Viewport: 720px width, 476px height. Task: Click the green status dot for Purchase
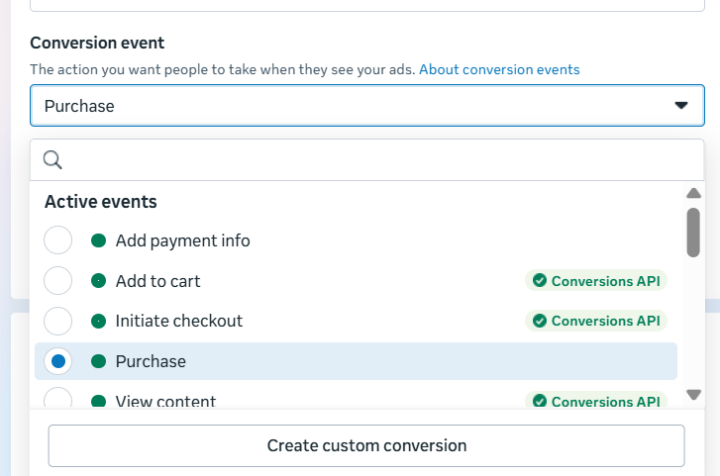(98, 361)
